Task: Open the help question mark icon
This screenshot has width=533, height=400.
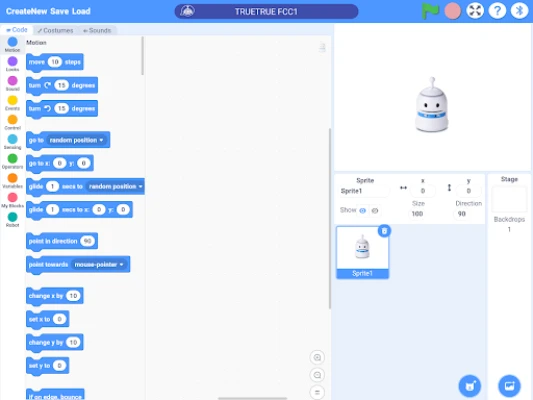Action: [x=497, y=11]
